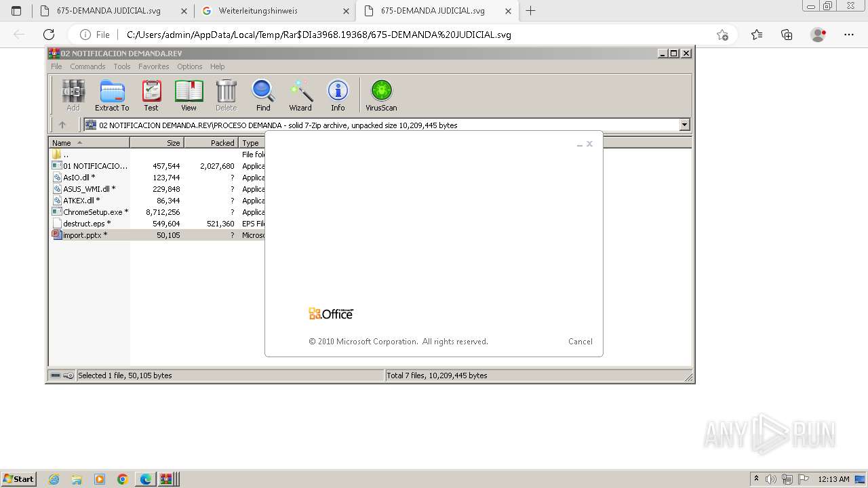The width and height of the screenshot is (868, 488).
Task: Close the Weiterleitungshinweis tab
Action: pyautogui.click(x=346, y=11)
